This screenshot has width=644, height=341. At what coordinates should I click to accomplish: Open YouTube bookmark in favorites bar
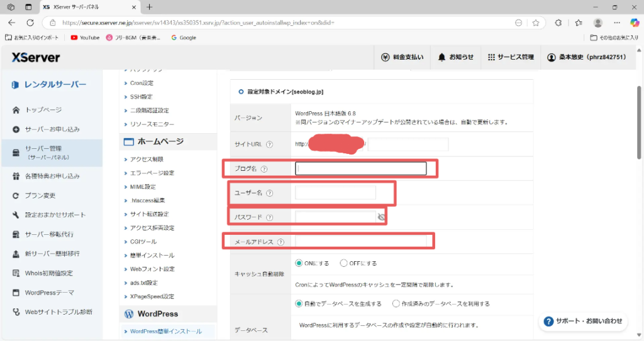[85, 38]
